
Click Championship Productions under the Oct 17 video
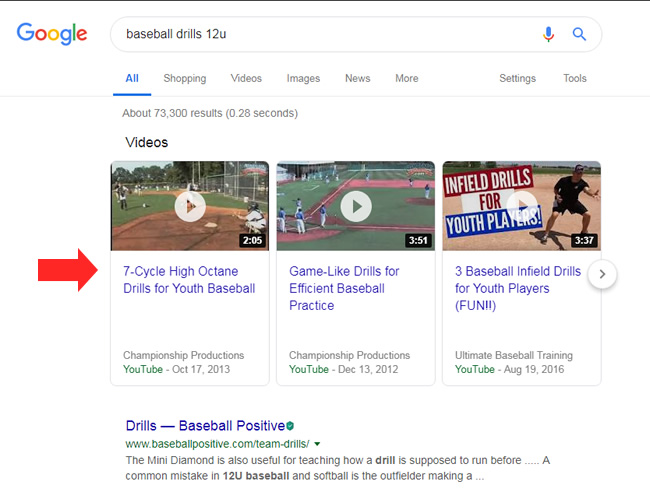tap(183, 355)
